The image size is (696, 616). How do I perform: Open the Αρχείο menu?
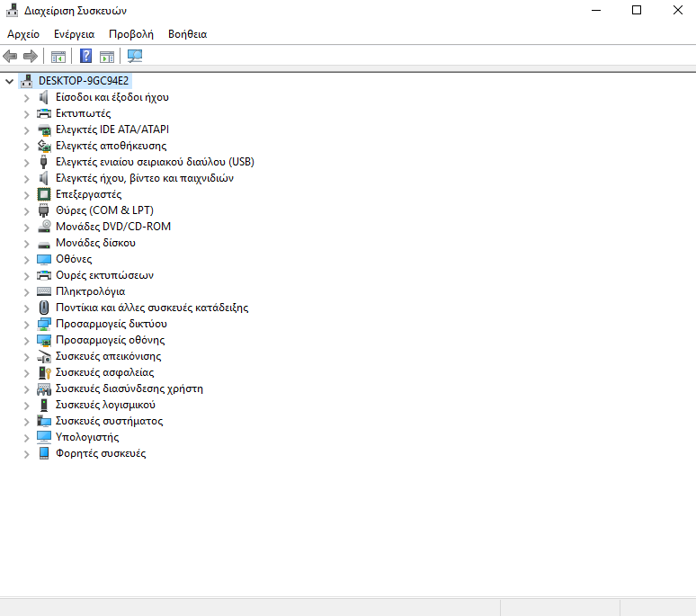point(23,34)
